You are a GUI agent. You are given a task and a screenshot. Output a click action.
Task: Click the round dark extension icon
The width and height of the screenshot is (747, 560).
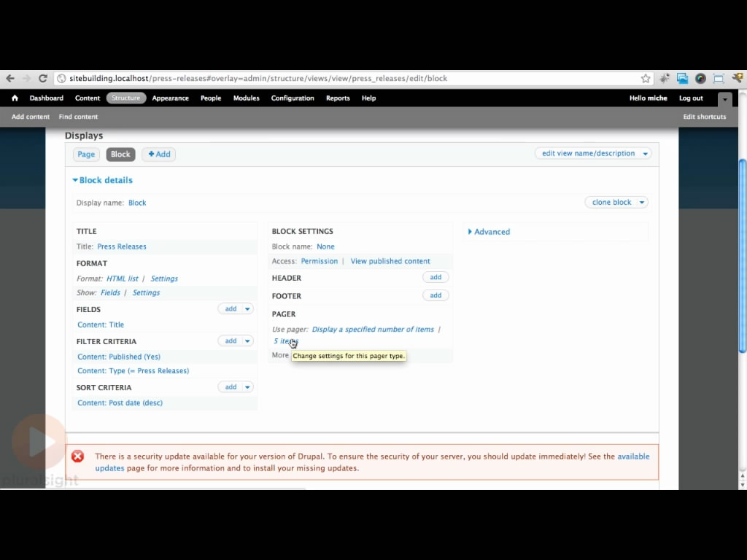[x=700, y=79]
